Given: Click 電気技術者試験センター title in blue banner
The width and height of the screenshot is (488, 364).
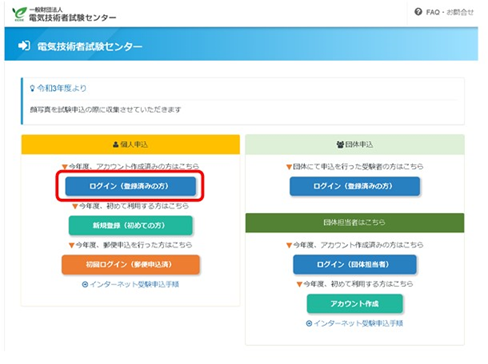Looking at the screenshot, I should click(x=89, y=46).
